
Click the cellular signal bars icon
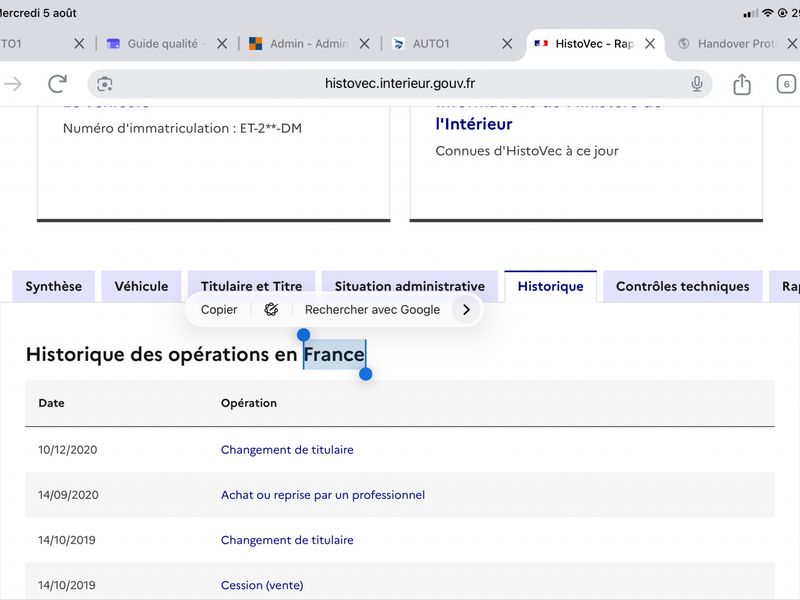(751, 14)
